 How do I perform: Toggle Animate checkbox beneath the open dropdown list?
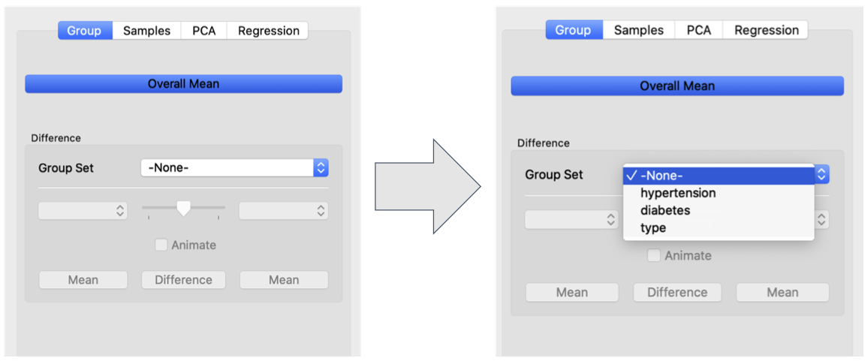654,256
